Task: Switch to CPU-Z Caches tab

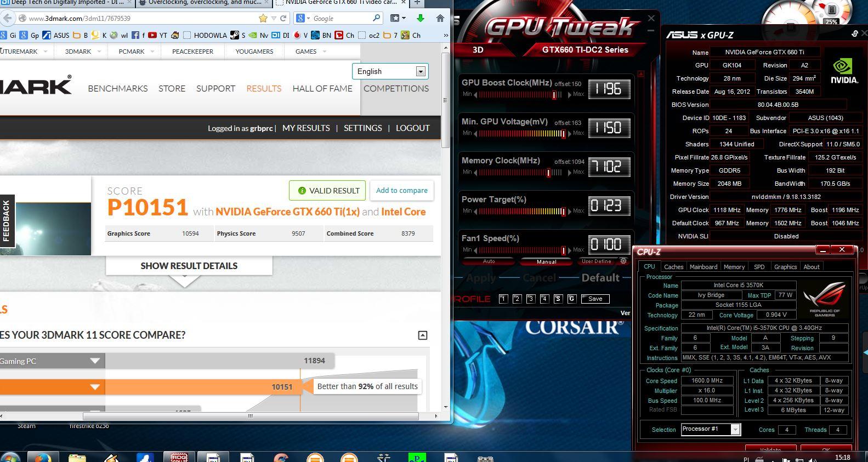Action: pyautogui.click(x=673, y=267)
